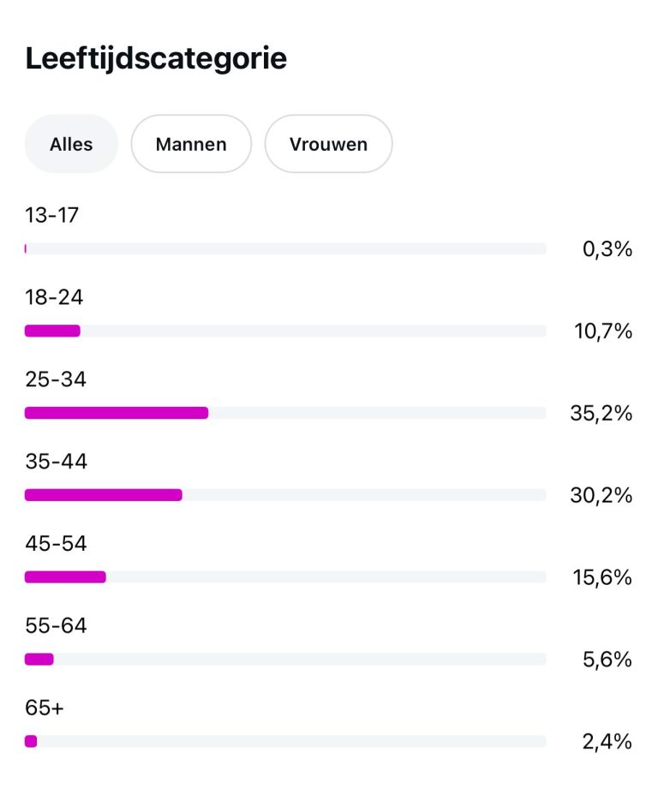Click the 13-17 age label
The image size is (658, 812).
click(52, 215)
